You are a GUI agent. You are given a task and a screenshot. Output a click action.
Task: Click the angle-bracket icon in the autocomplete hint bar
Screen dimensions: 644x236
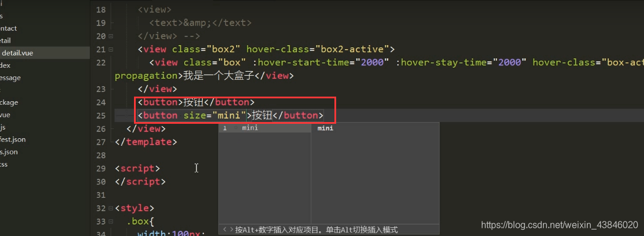(x=228, y=230)
